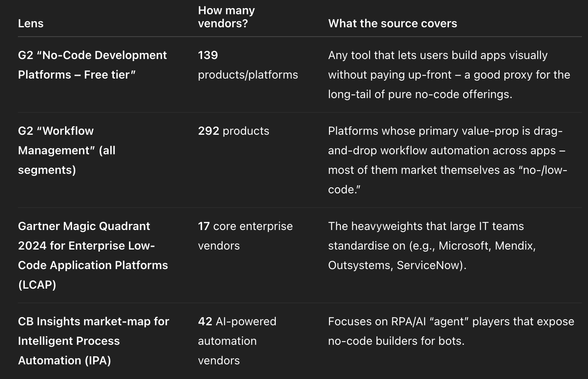Select the "long-tail of pure no-code offerings" line

pyautogui.click(x=420, y=94)
